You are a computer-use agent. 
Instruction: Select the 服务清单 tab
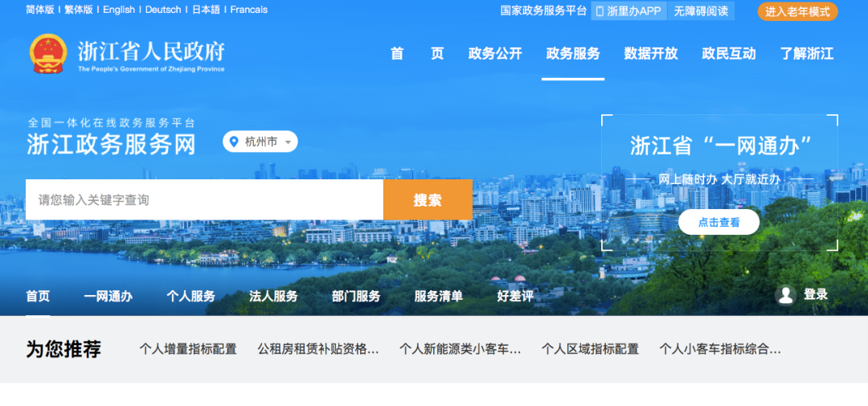point(439,297)
